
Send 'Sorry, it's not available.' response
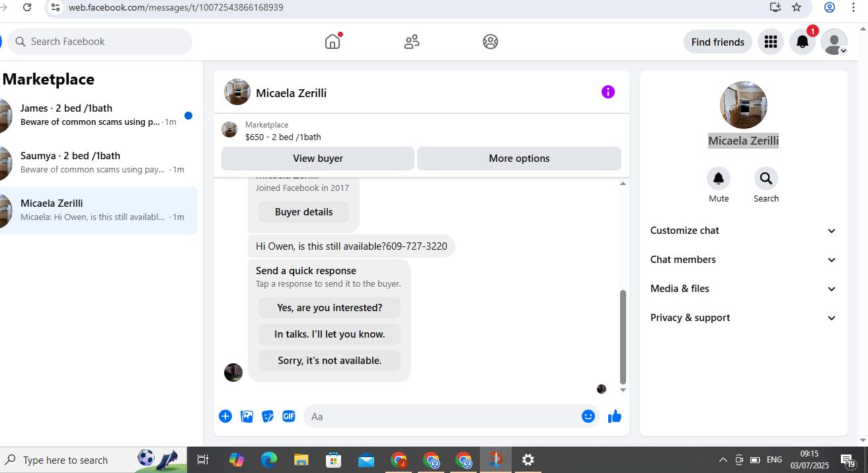(x=329, y=361)
